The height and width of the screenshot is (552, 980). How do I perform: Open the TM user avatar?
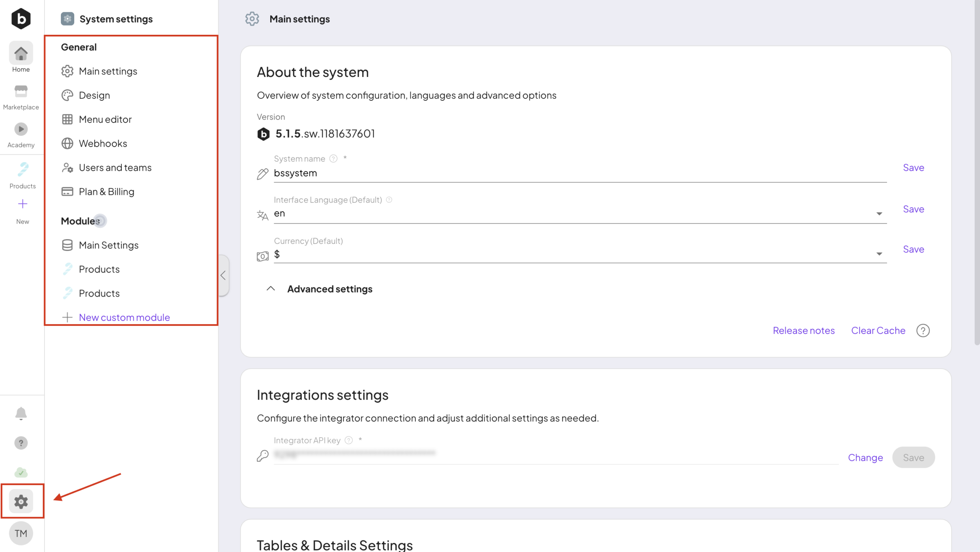(21, 533)
